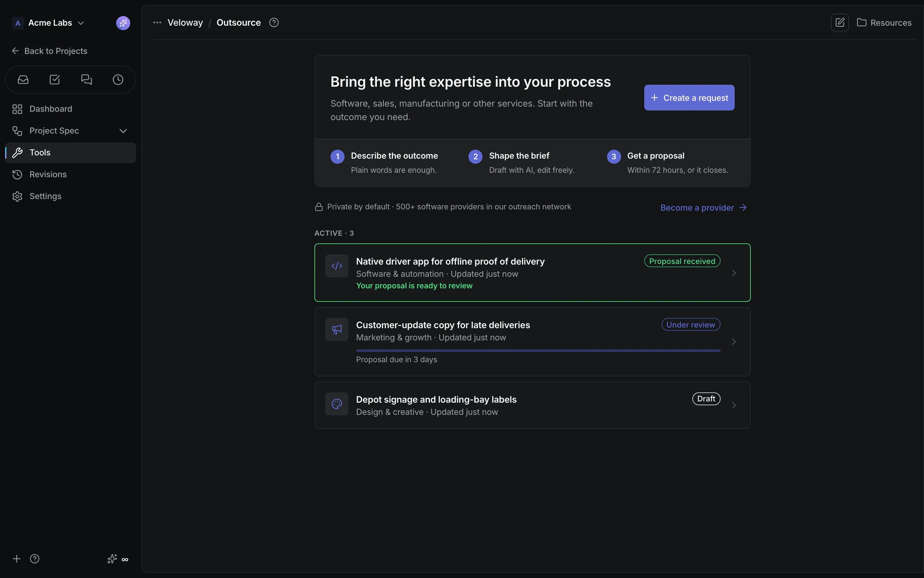Click Become a provider link
Screen dimensions: 924x578
(704, 207)
